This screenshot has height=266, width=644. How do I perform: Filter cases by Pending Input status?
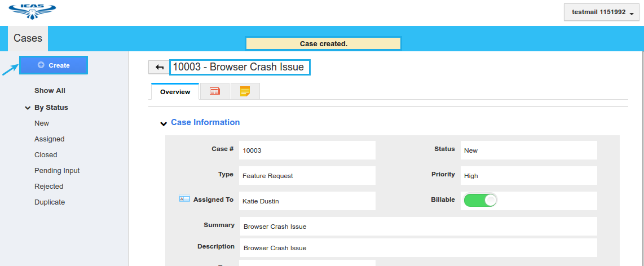tap(57, 171)
